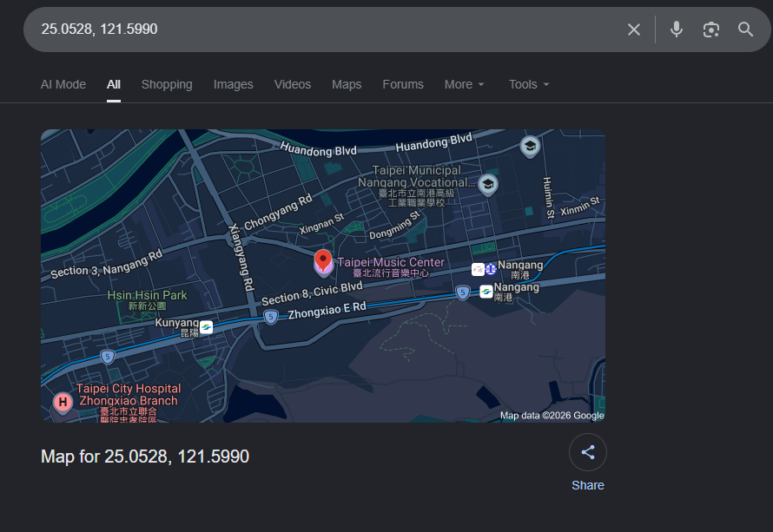
Task: Click route 5 shield beside Nangang station
Action: pos(462,292)
